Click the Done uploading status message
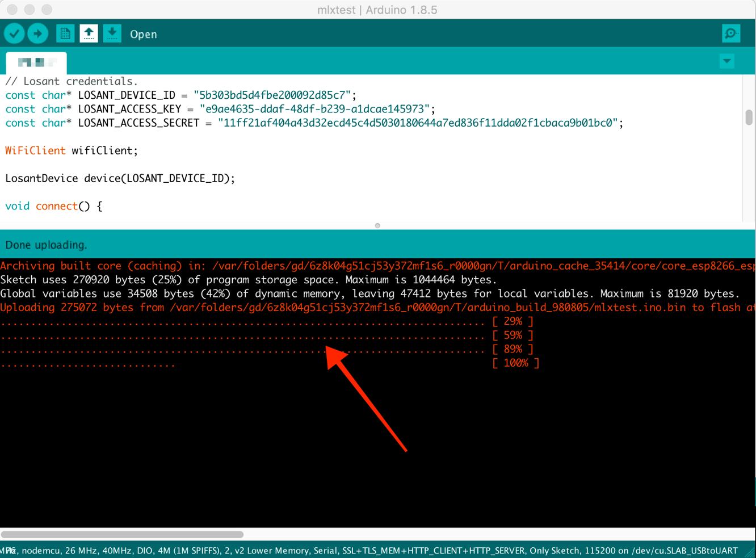 (45, 245)
